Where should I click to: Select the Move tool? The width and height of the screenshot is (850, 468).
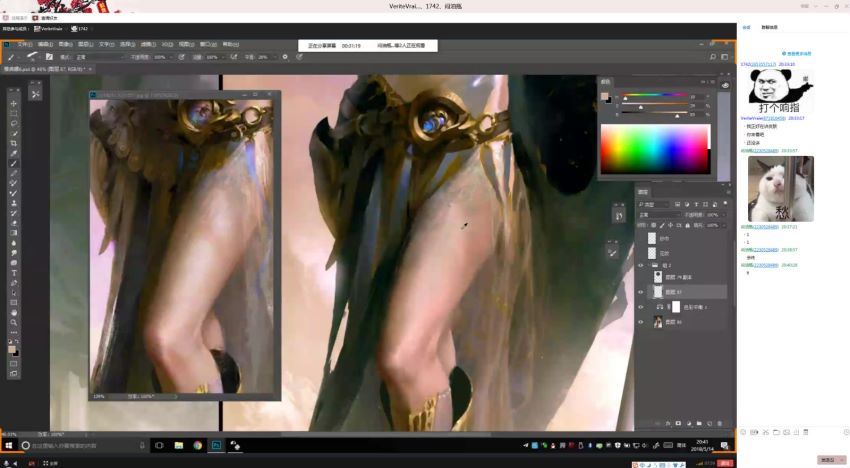pos(14,104)
